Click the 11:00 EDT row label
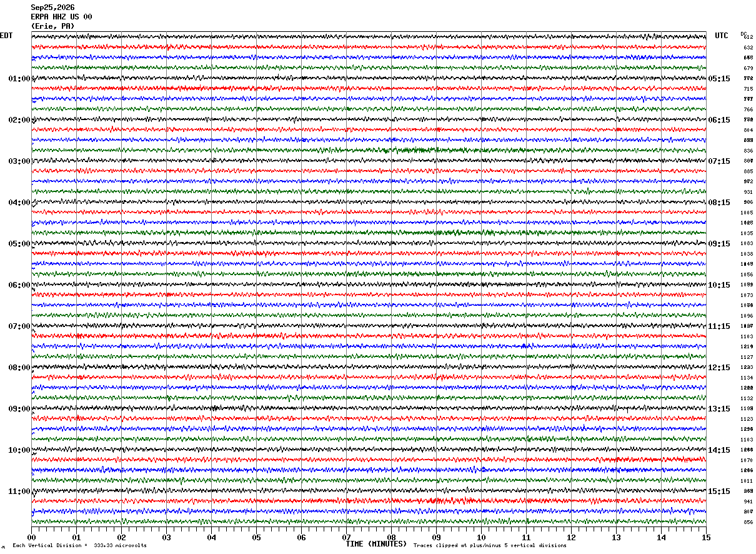Screen dimensions: 756x554 [x=19, y=491]
